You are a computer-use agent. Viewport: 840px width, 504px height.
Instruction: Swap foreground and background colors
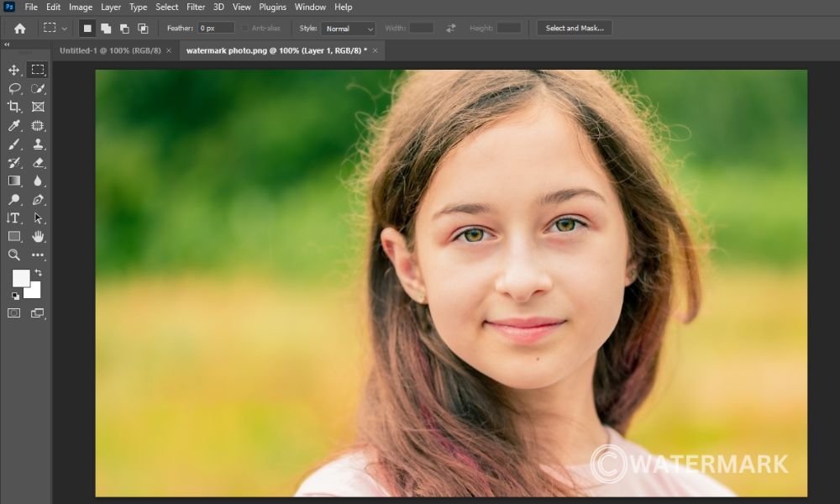(39, 273)
